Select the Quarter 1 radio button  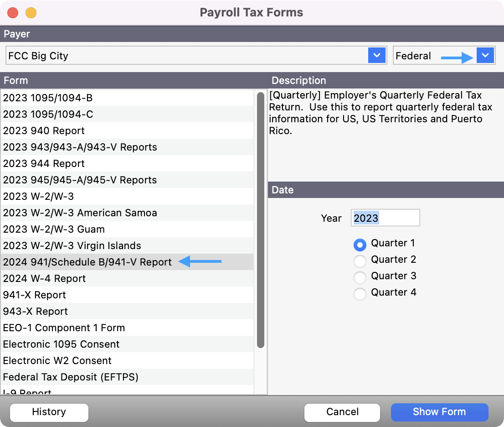pos(360,245)
